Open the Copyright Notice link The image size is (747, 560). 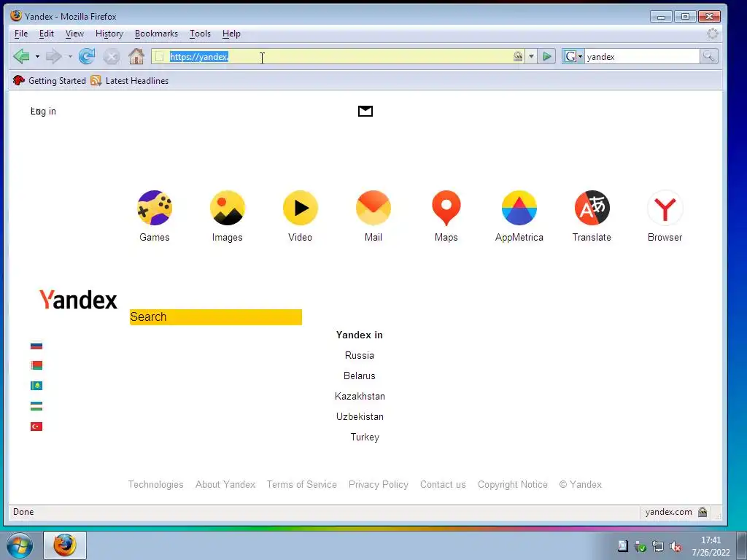tap(513, 484)
